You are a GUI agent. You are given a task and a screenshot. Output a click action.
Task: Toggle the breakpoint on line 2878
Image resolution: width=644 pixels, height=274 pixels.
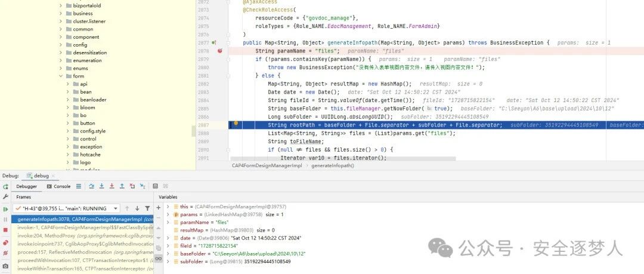click(x=219, y=51)
